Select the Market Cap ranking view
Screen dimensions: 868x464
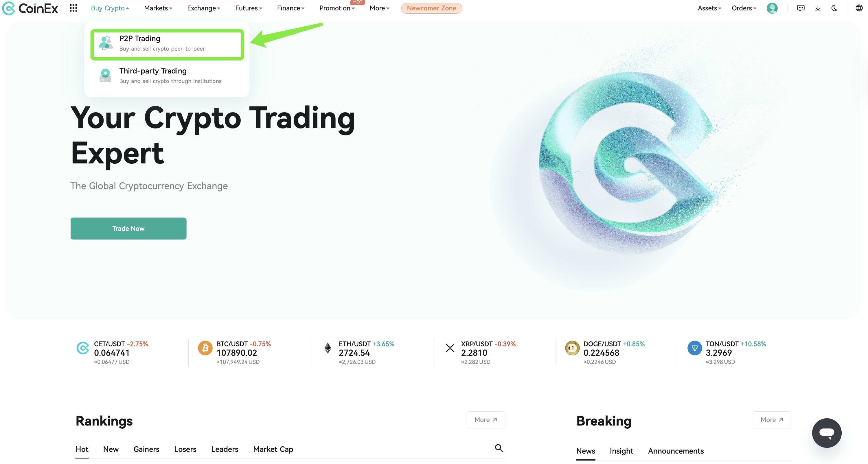273,449
